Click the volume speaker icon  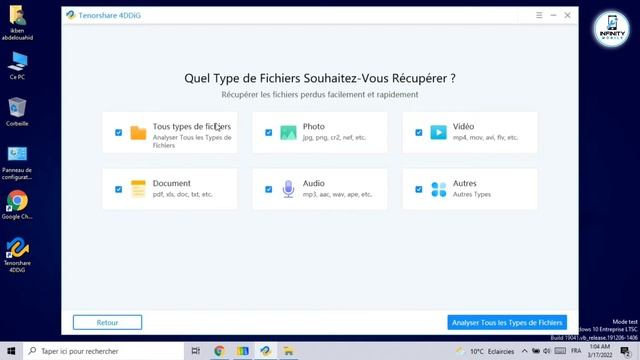[547, 351]
